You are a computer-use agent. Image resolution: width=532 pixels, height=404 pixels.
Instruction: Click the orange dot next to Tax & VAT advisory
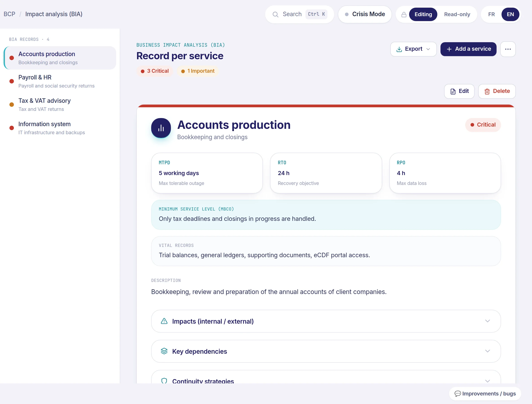pyautogui.click(x=11, y=105)
